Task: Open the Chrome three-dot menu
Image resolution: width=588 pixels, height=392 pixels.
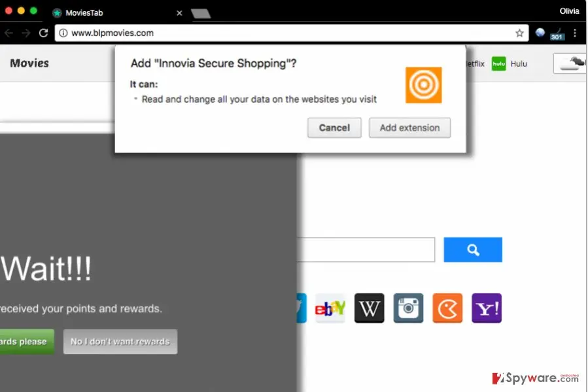Action: tap(575, 33)
